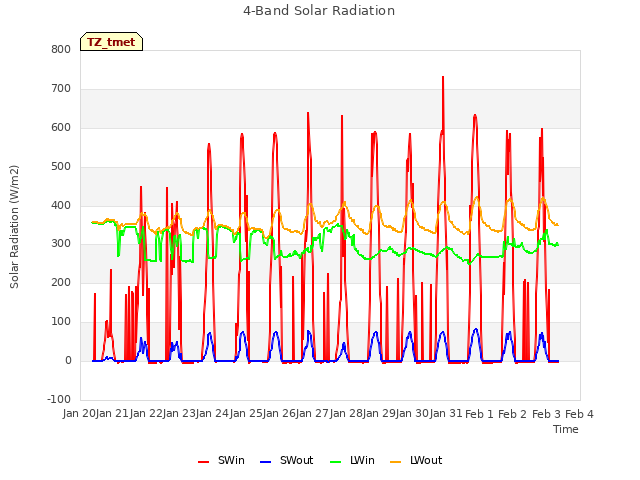Click the x-axis label Jan 27

[313, 414]
